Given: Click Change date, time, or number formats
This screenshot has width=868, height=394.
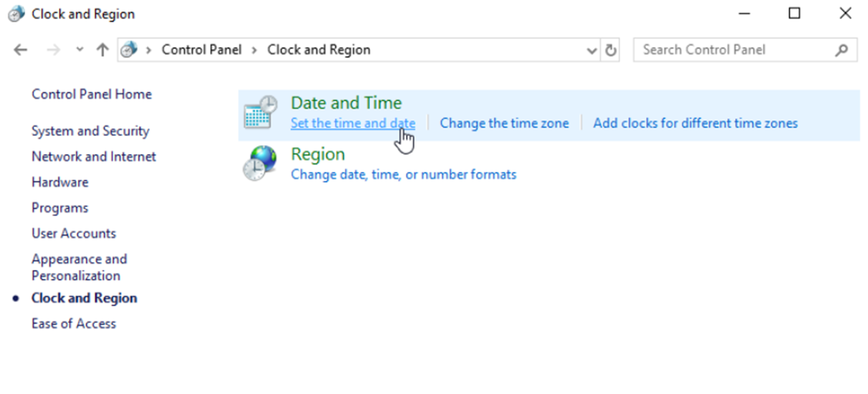Looking at the screenshot, I should pyautogui.click(x=403, y=174).
